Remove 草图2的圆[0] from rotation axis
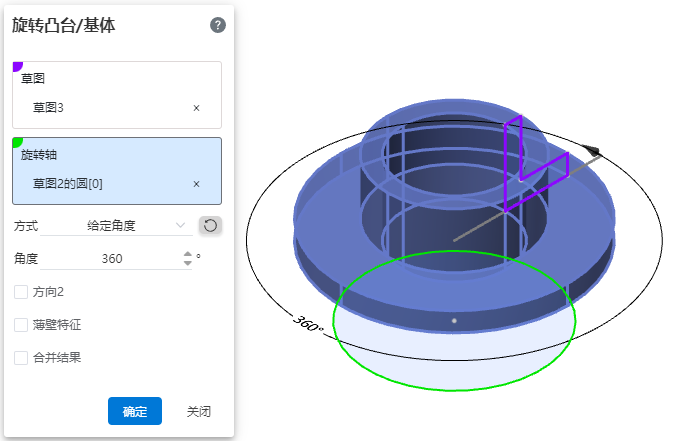Screen dimensions: 674x441 pyautogui.click(x=196, y=184)
